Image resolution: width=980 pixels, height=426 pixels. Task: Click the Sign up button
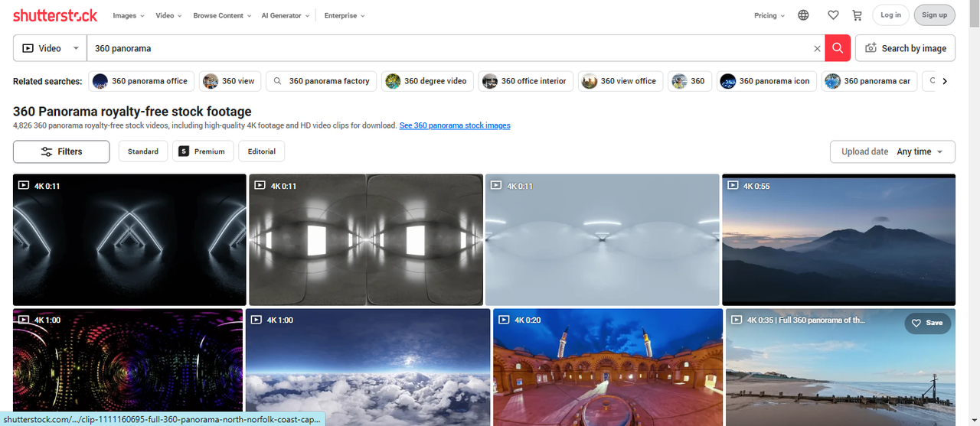tap(934, 15)
